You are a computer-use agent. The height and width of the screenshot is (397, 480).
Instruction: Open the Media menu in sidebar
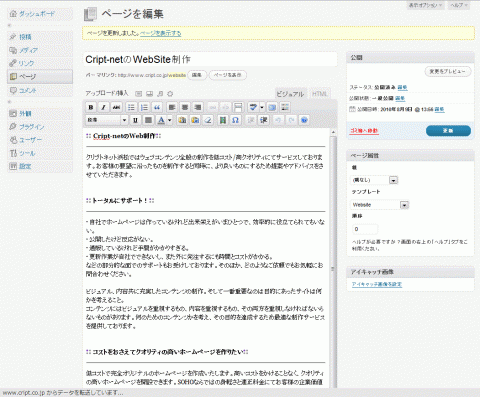pos(40,50)
